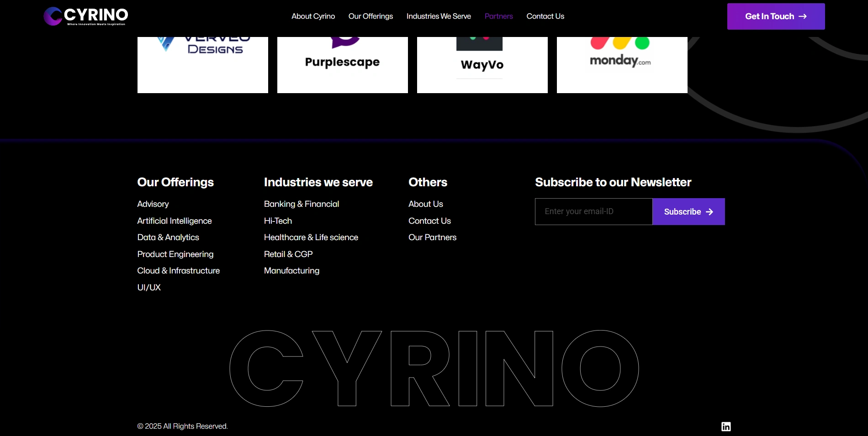Open Banking & Financial footer link
This screenshot has width=868, height=436.
(302, 204)
